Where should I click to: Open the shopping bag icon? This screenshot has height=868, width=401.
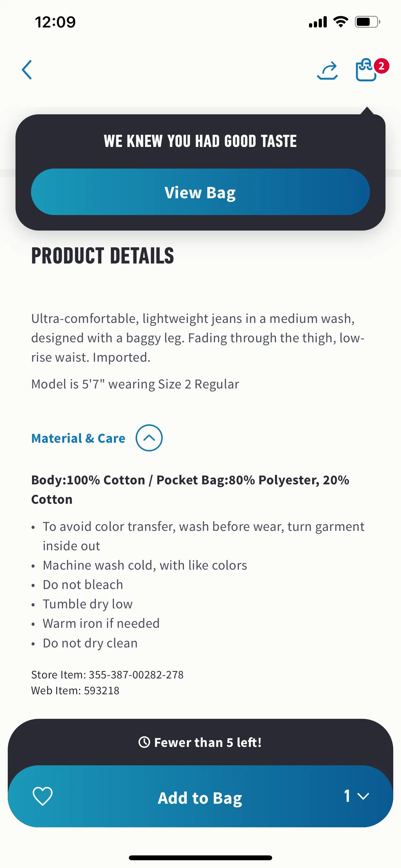tap(366, 70)
